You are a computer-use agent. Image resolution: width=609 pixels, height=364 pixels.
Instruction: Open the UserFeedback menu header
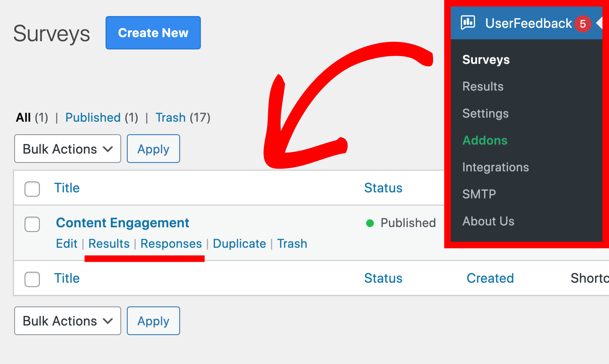pos(526,23)
